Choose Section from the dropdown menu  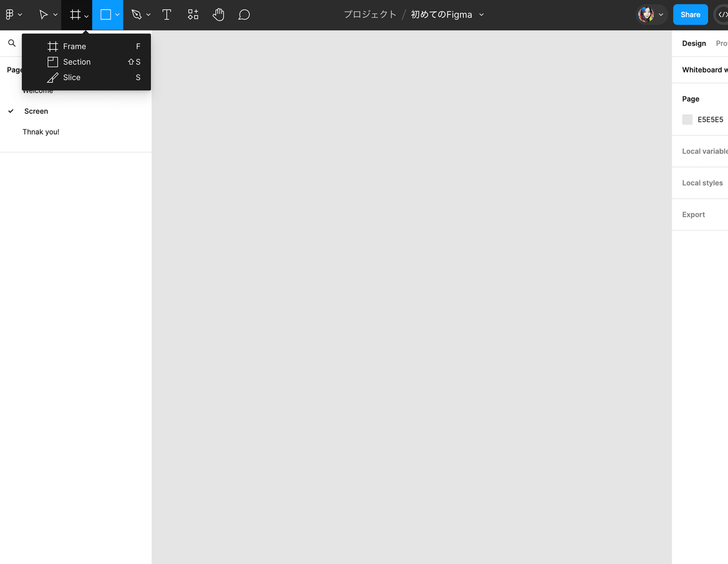[x=86, y=62]
